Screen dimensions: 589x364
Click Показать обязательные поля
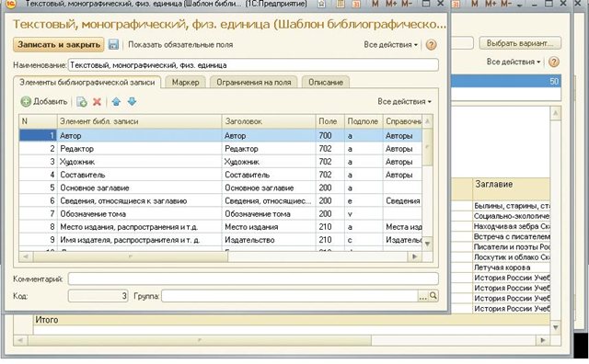(180, 45)
